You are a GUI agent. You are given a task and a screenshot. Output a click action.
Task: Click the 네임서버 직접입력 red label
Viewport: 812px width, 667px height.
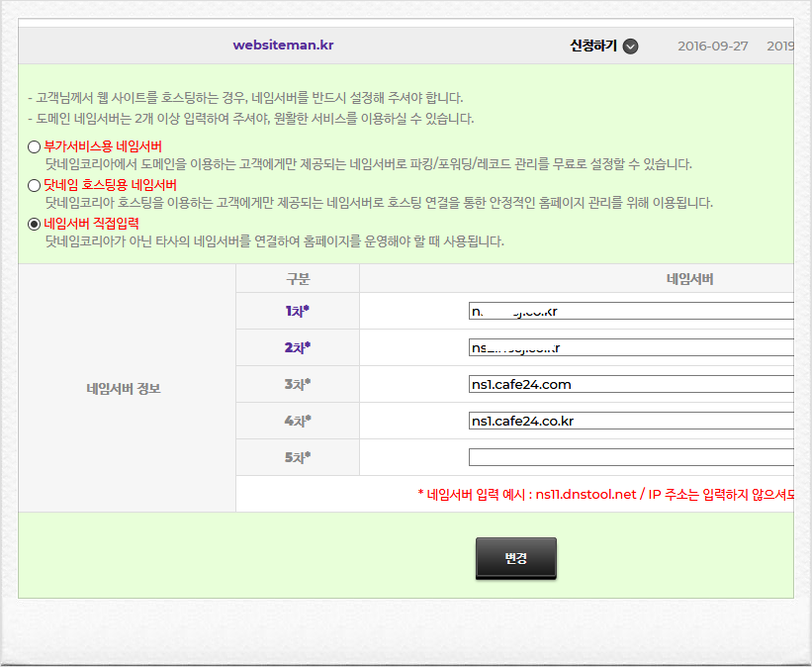coord(92,224)
